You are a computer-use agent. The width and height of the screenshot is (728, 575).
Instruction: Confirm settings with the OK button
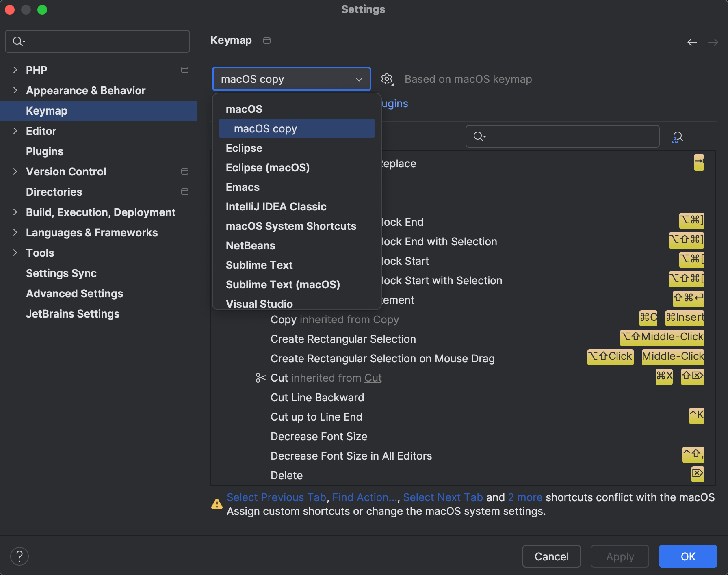point(687,556)
